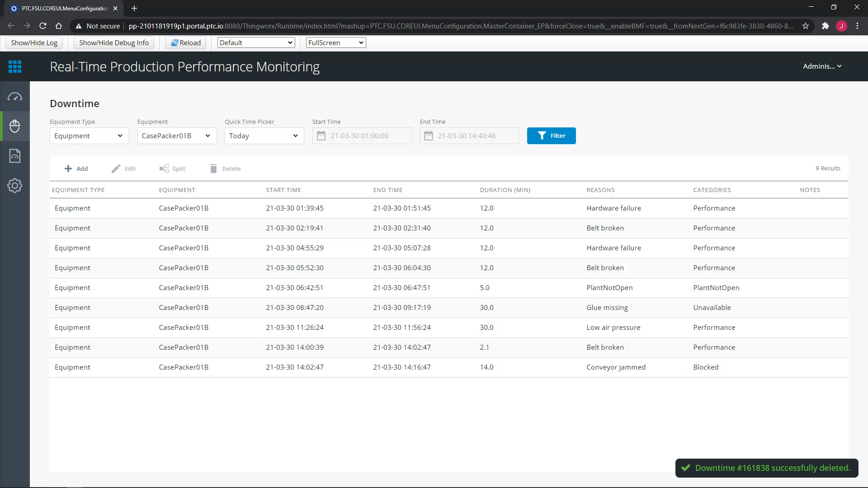
Task: Select row starting 21-03-30 01:39:45
Action: point(449,208)
